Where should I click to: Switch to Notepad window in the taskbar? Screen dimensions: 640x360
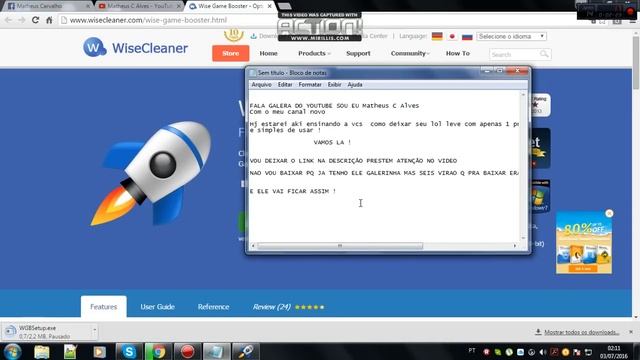(216, 352)
